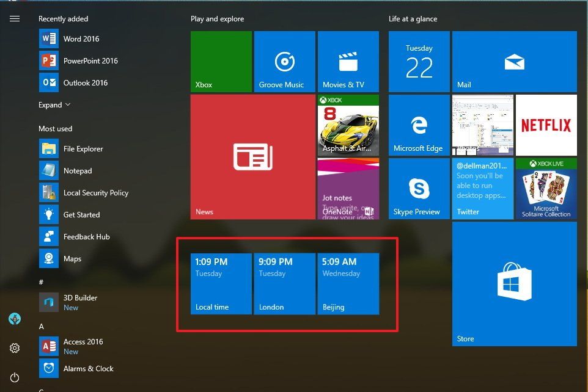Image resolution: width=588 pixels, height=392 pixels.
Task: Open the Get Started app
Action: pos(81,214)
